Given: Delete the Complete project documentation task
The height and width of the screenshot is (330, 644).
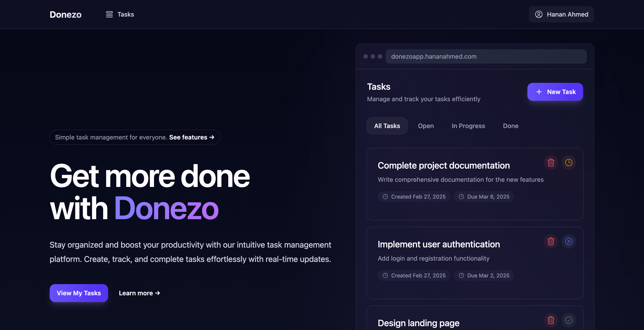Looking at the screenshot, I should point(551,163).
